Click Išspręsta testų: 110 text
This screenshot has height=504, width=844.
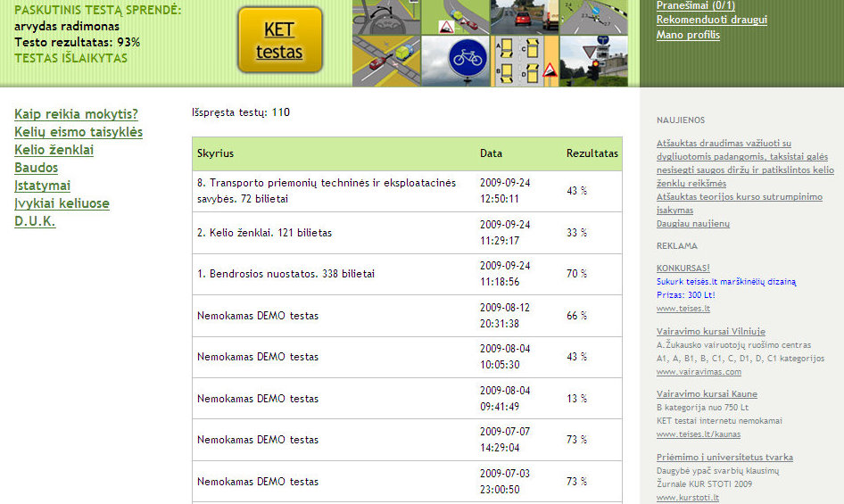pos(241,112)
